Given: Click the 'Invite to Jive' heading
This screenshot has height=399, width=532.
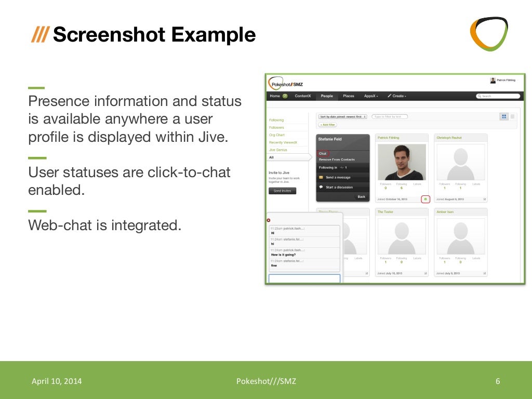Looking at the screenshot, I should coord(279,172).
